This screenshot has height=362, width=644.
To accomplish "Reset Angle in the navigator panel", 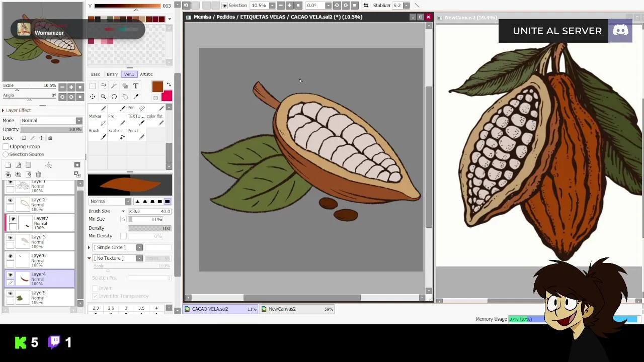I will 80,97.
